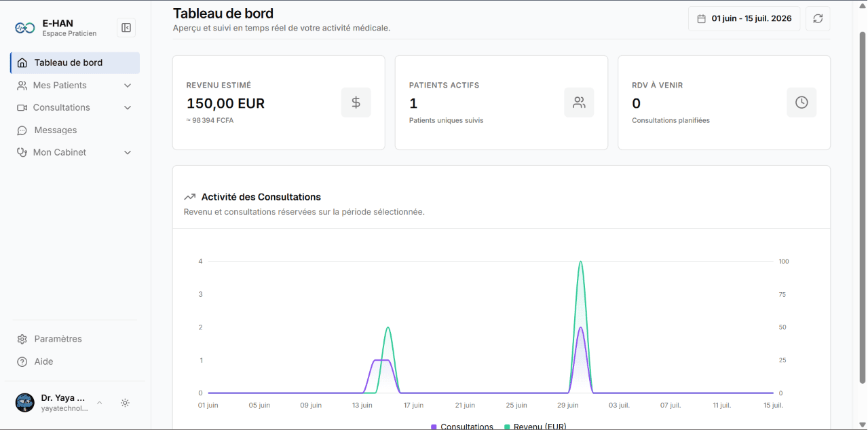Click the Consultations planifiées label

(x=671, y=120)
